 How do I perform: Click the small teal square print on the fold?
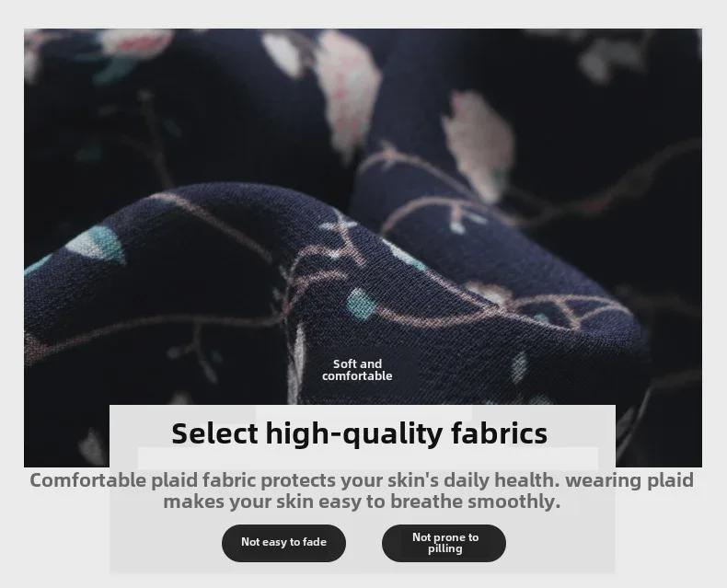(x=360, y=304)
